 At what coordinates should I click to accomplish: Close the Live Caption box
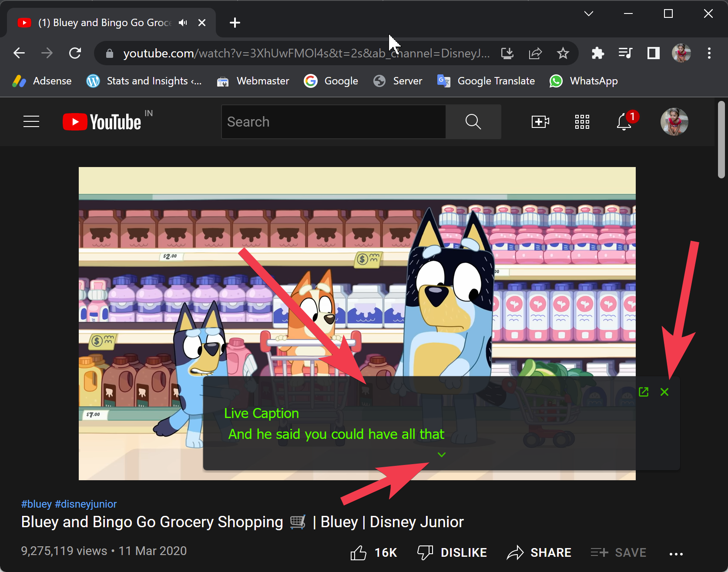tap(664, 392)
